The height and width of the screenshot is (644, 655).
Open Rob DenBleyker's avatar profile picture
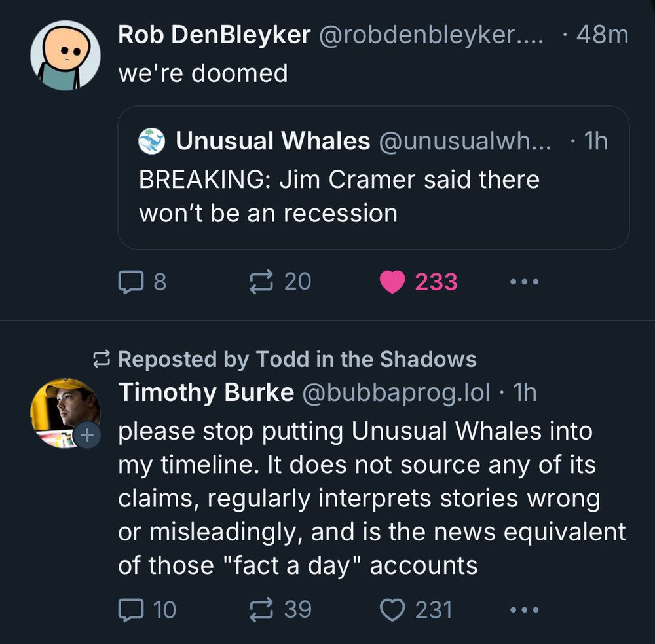point(65,55)
